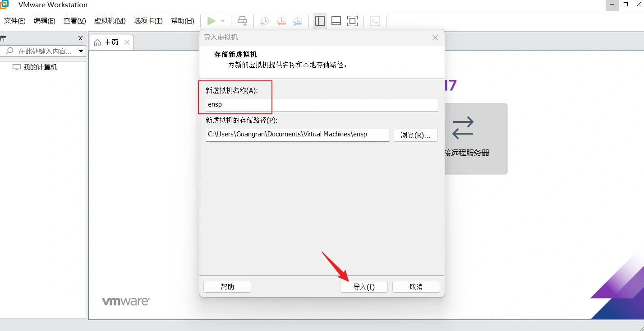Screen dimensions: 644x331
Task: Click the storage path input field
Action: tap(297, 135)
